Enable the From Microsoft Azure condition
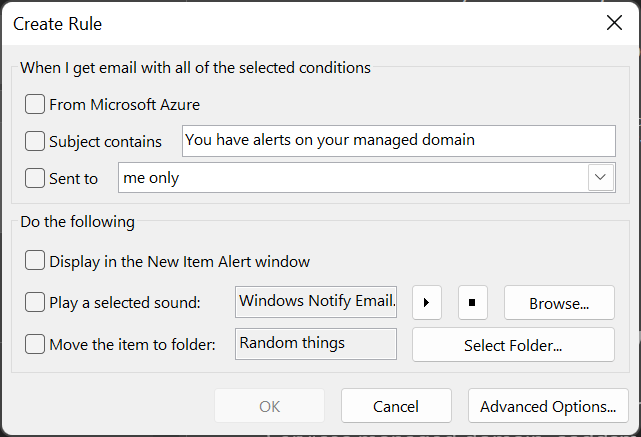Image resolution: width=641 pixels, height=437 pixels. [35, 103]
